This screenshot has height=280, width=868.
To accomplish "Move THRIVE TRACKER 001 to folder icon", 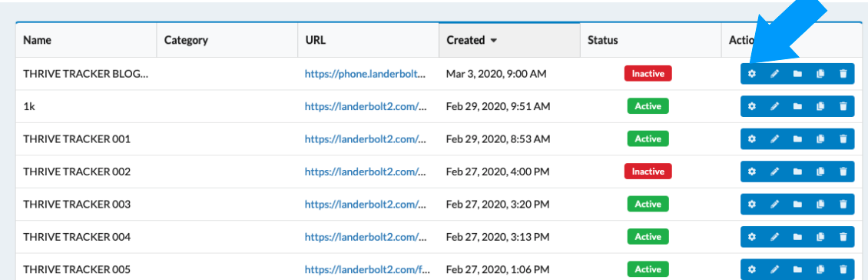I will pos(797,139).
